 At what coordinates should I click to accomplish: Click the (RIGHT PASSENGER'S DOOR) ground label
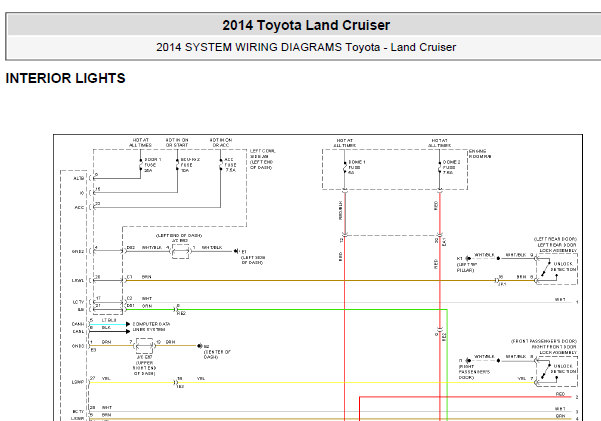coord(474,372)
